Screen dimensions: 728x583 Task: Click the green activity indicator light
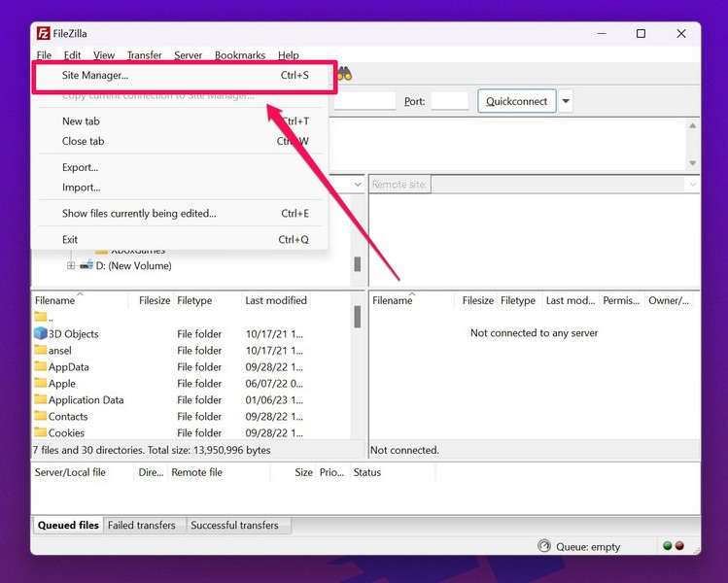[x=668, y=546]
